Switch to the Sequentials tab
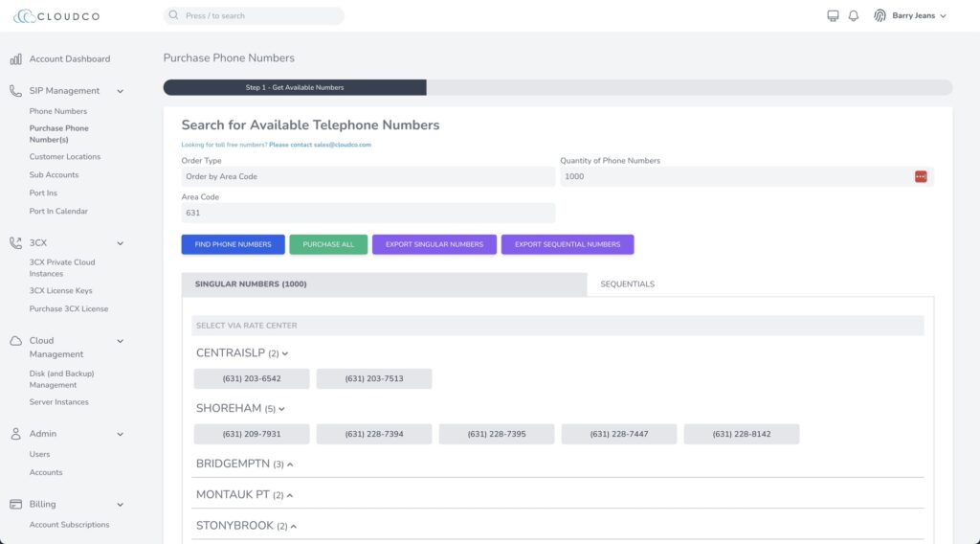980x544 pixels. [628, 284]
